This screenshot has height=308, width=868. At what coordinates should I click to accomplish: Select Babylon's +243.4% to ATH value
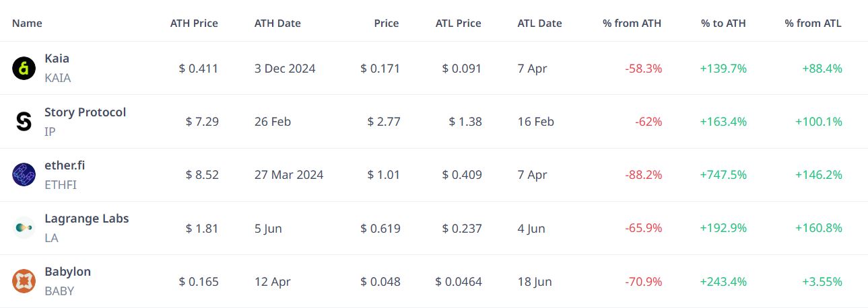tap(723, 282)
